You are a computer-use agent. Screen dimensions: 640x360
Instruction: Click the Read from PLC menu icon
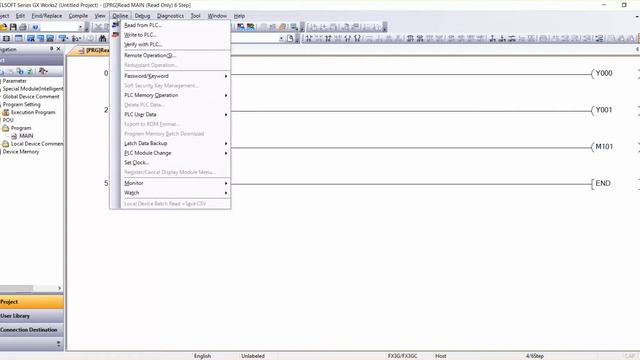pos(116,25)
